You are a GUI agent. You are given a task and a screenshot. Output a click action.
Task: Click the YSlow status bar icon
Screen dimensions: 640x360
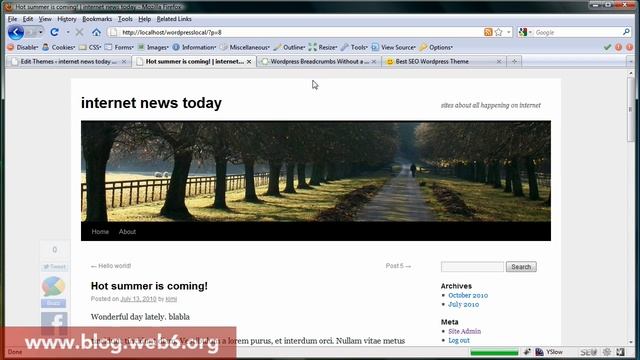tap(549, 352)
